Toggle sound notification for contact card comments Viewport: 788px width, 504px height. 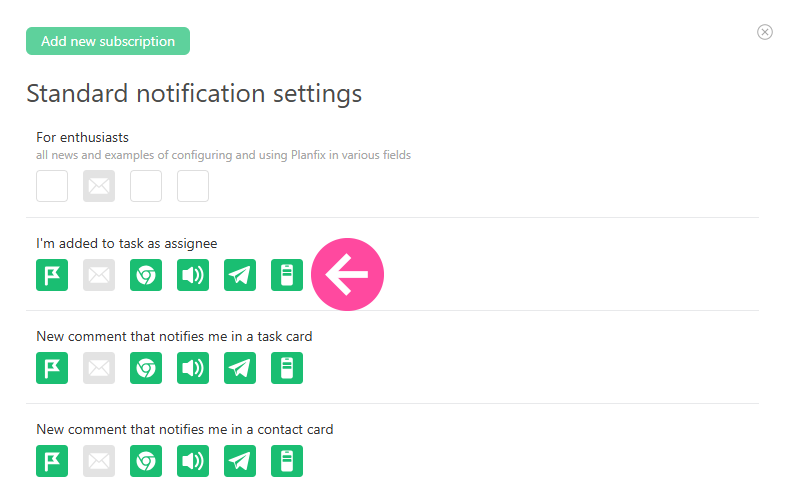pyautogui.click(x=193, y=461)
